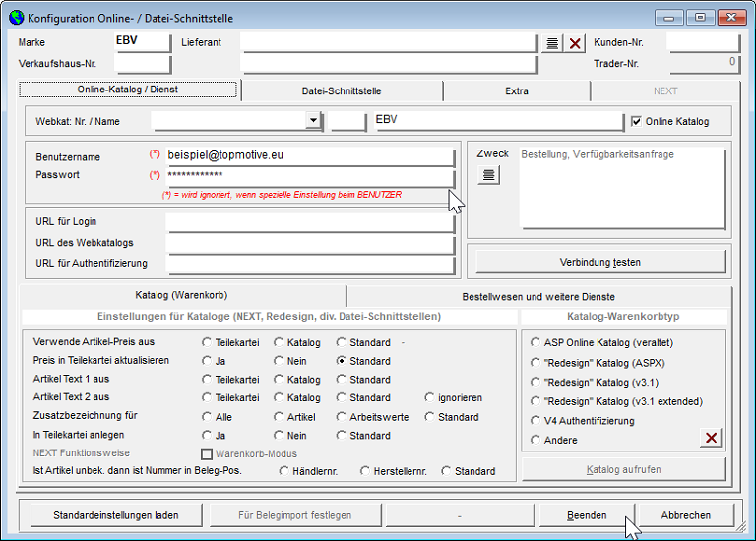Expand the Webkat Nr. / Name dropdown

[x=313, y=119]
